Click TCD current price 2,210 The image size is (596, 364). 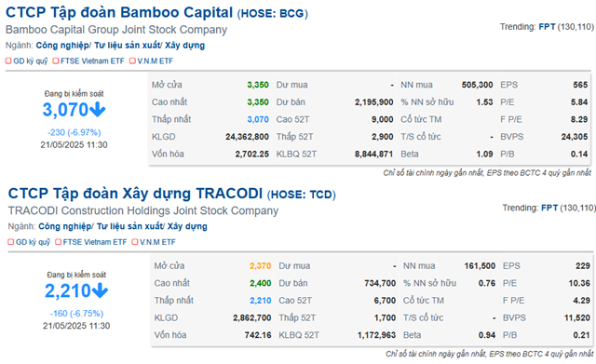pos(68,291)
